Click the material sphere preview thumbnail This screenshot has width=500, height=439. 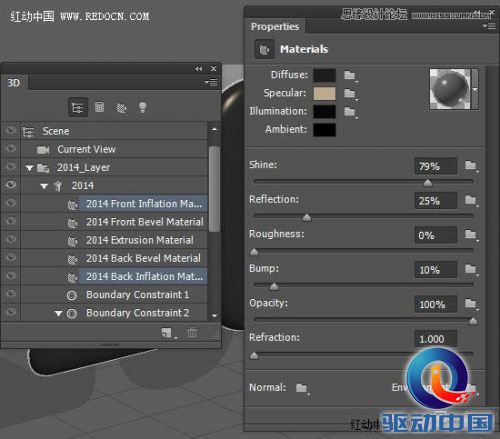(450, 89)
